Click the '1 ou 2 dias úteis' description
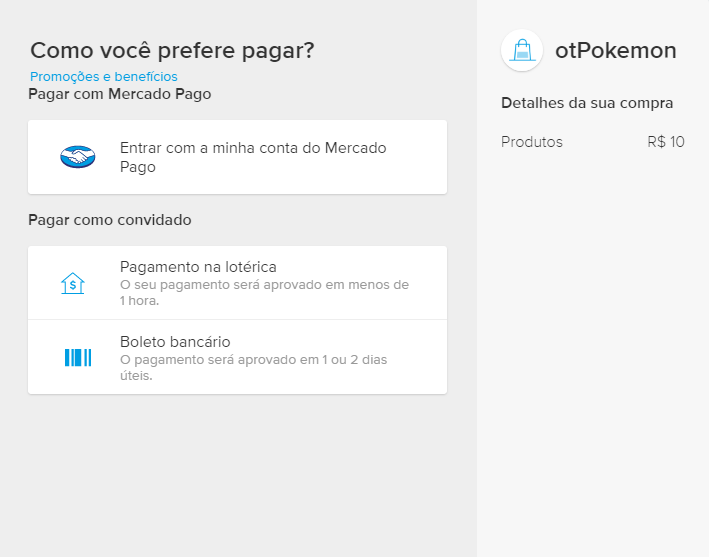Viewport: 709px width, 557px height. coord(254,368)
